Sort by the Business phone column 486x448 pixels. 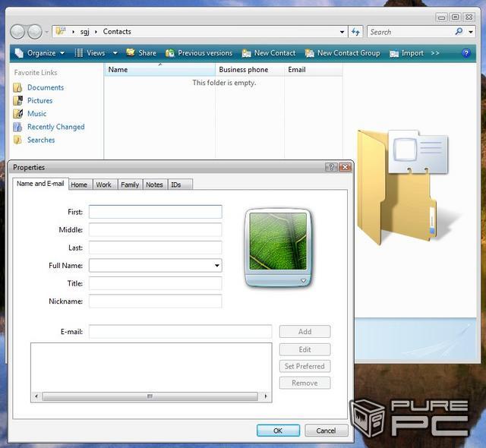click(x=250, y=70)
